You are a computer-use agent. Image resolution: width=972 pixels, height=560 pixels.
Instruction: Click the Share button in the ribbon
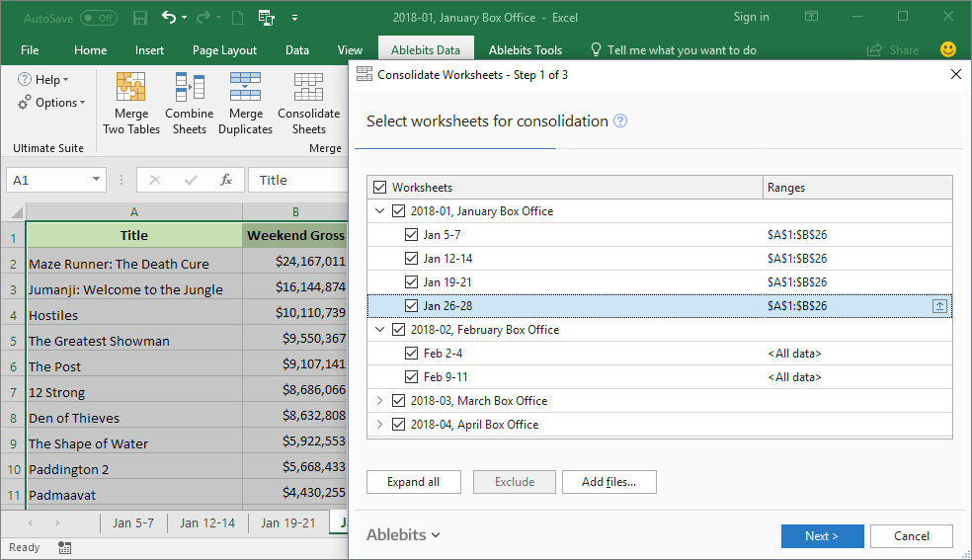pos(893,50)
